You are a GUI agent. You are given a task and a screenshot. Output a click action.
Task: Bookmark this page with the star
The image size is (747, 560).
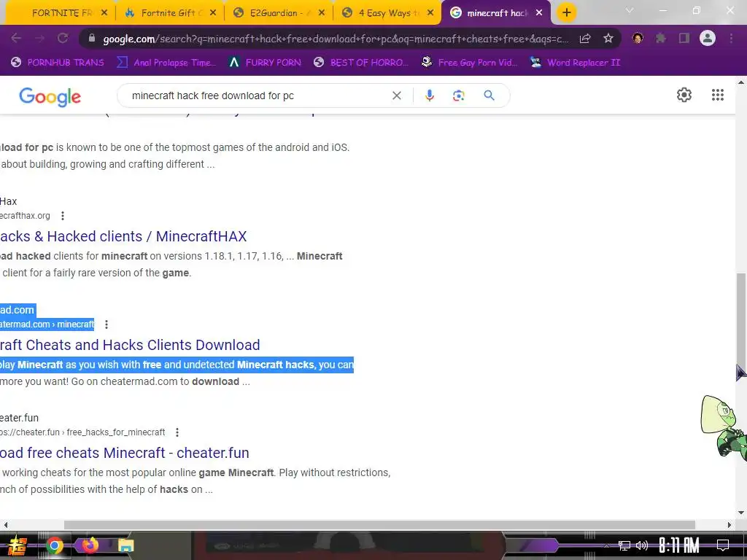pos(608,39)
